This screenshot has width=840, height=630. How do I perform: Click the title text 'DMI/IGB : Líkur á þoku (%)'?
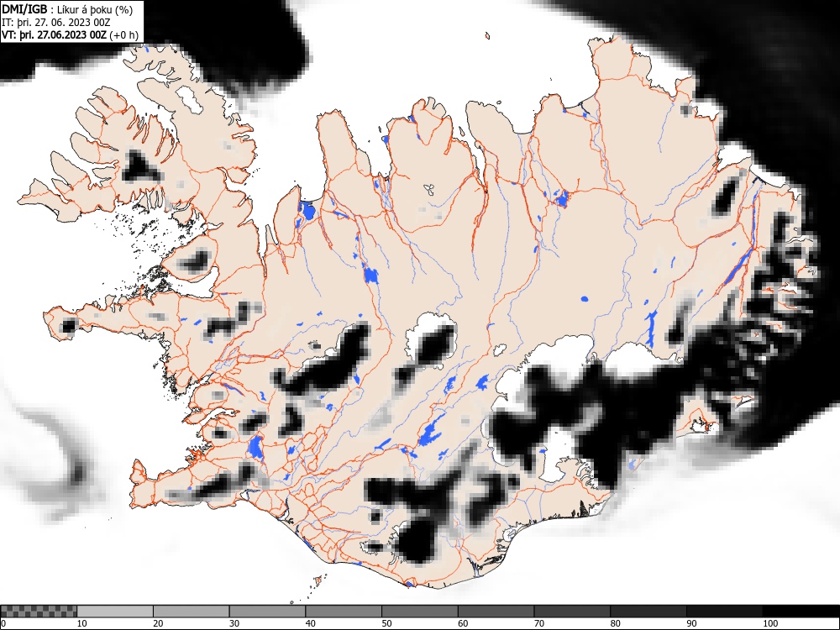(x=67, y=9)
